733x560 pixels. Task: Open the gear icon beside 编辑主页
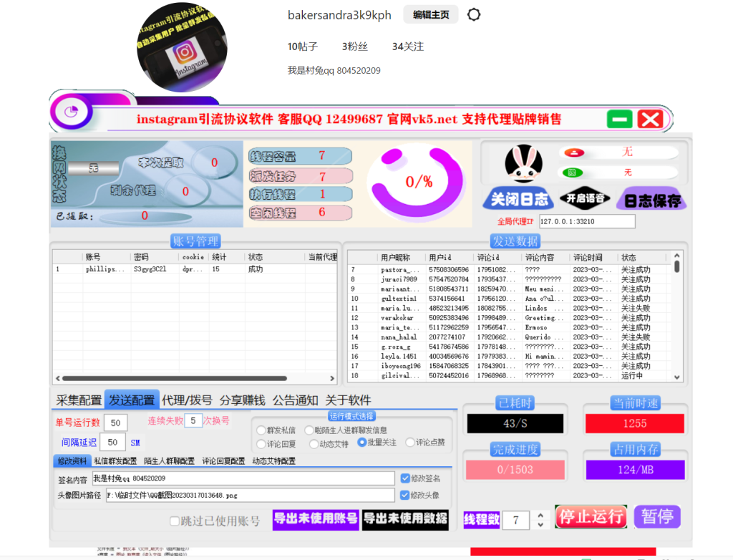(473, 14)
